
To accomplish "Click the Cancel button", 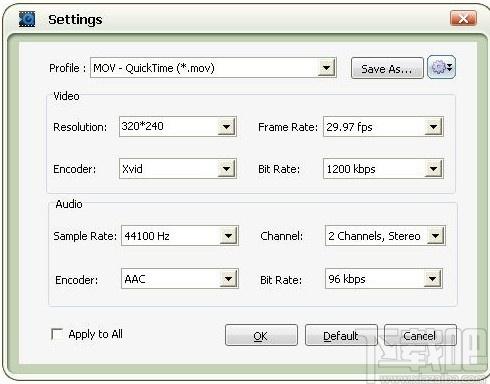I will pos(420,335).
